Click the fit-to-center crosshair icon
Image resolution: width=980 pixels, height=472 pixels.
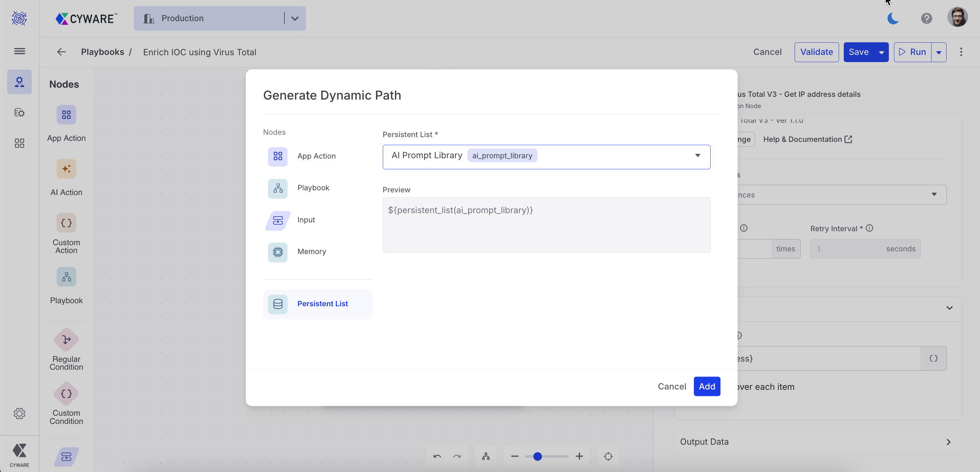[608, 456]
